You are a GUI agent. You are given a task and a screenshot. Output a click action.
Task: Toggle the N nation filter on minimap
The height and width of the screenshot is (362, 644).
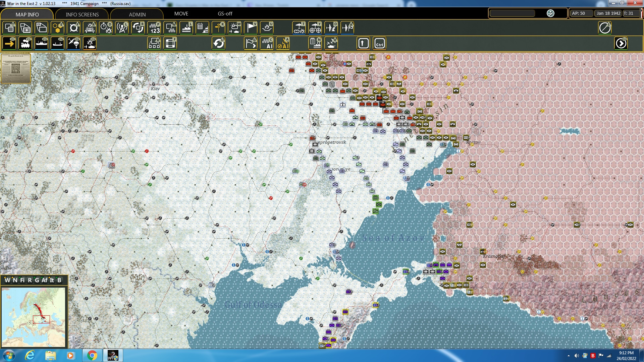pos(15,280)
